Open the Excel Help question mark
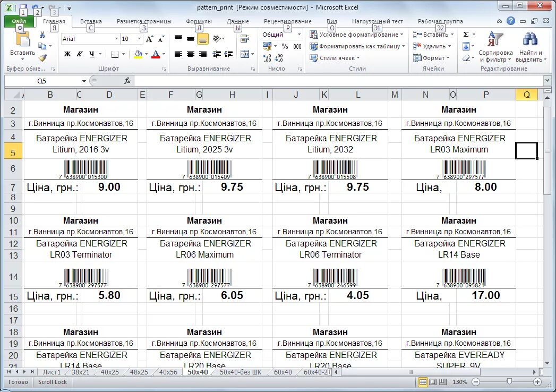Screen dimensions: 556x392 click(x=511, y=21)
